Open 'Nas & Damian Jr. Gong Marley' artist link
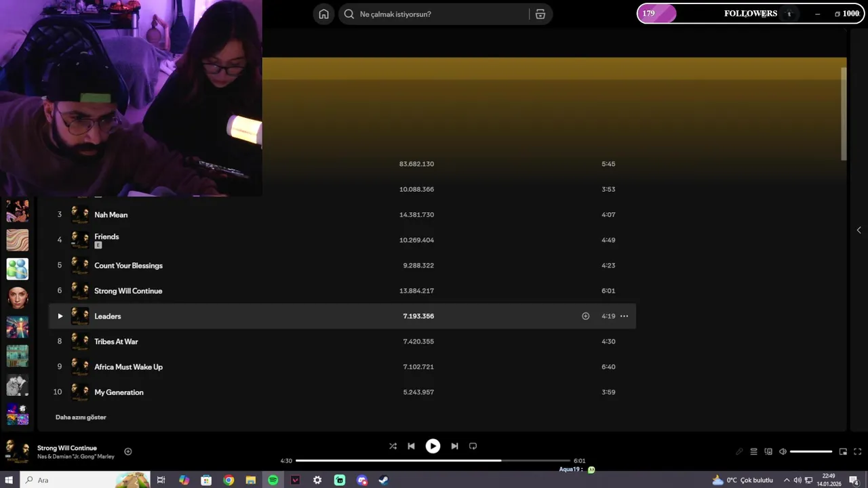 point(75,457)
